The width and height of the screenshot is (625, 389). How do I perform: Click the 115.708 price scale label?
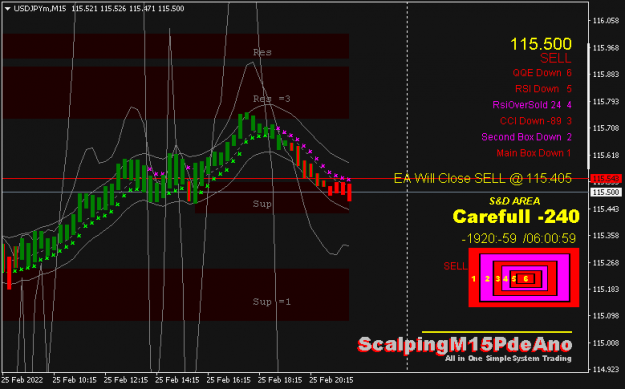tap(606, 128)
